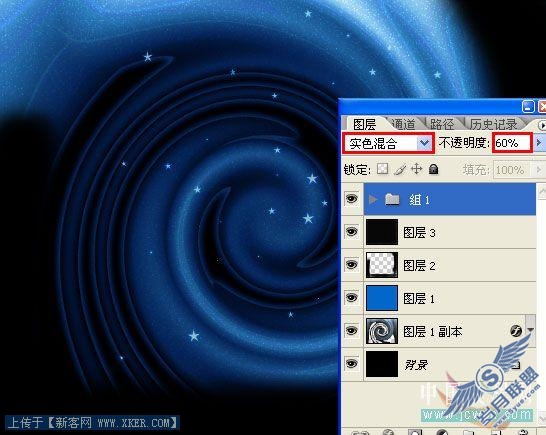Open the 实色混合 blend mode dropdown
Viewport: 546px width, 435px height.
[x=389, y=143]
